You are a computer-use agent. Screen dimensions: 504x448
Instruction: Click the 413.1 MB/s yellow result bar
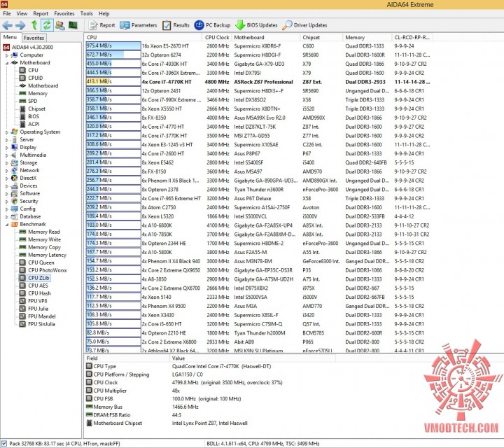[x=113, y=82]
